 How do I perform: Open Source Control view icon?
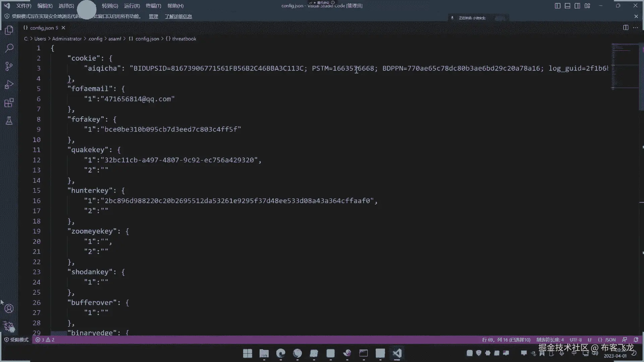[x=9, y=66]
